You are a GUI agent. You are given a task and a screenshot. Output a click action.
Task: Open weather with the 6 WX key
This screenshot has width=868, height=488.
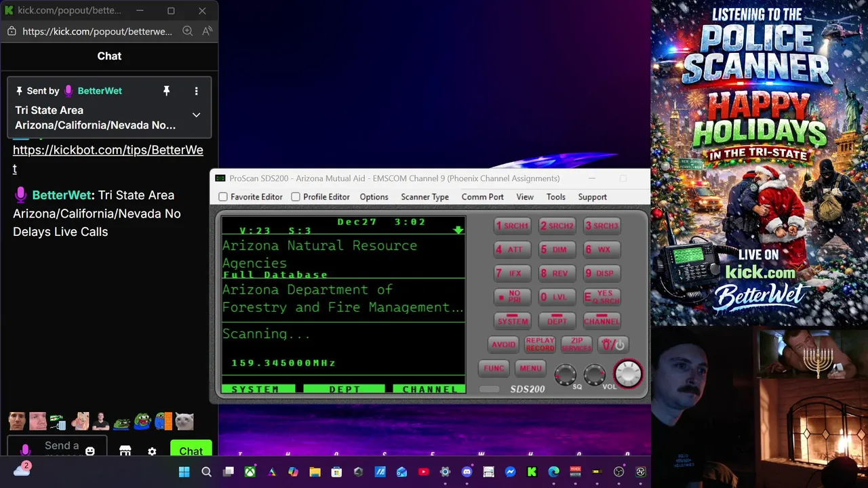click(x=601, y=249)
